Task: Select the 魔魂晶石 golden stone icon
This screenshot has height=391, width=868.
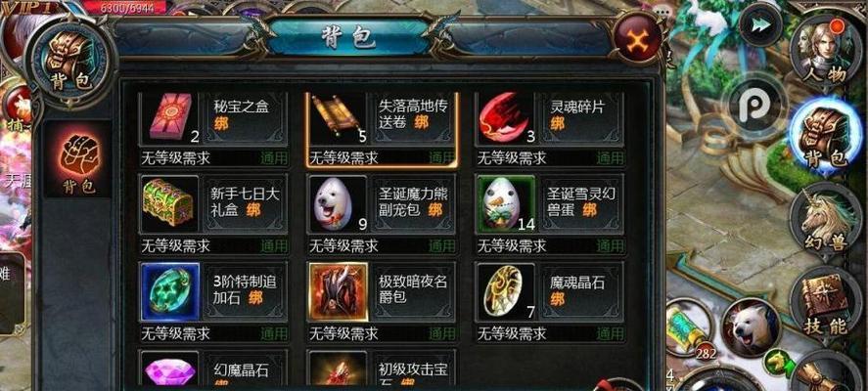Action: coord(507,291)
